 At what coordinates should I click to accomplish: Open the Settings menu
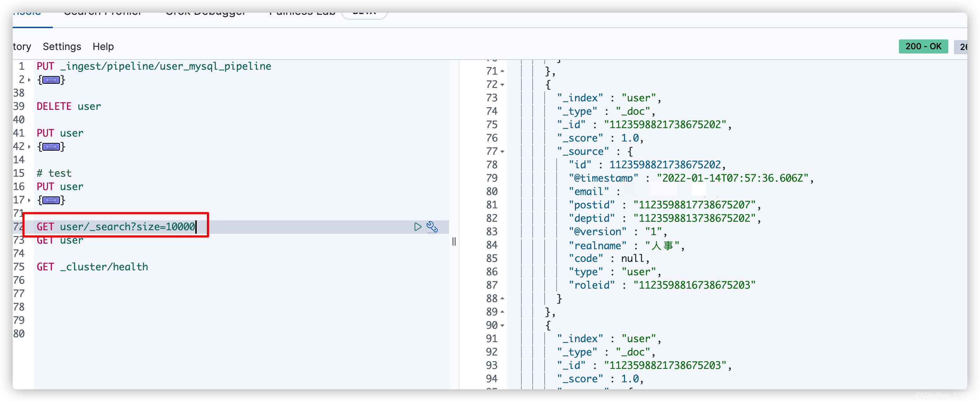click(62, 46)
